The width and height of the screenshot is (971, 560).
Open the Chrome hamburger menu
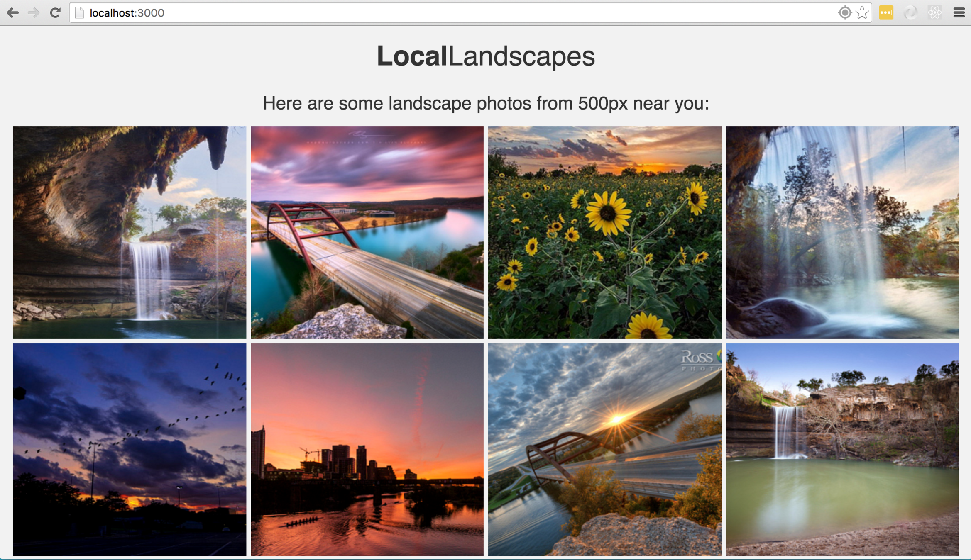coord(959,13)
